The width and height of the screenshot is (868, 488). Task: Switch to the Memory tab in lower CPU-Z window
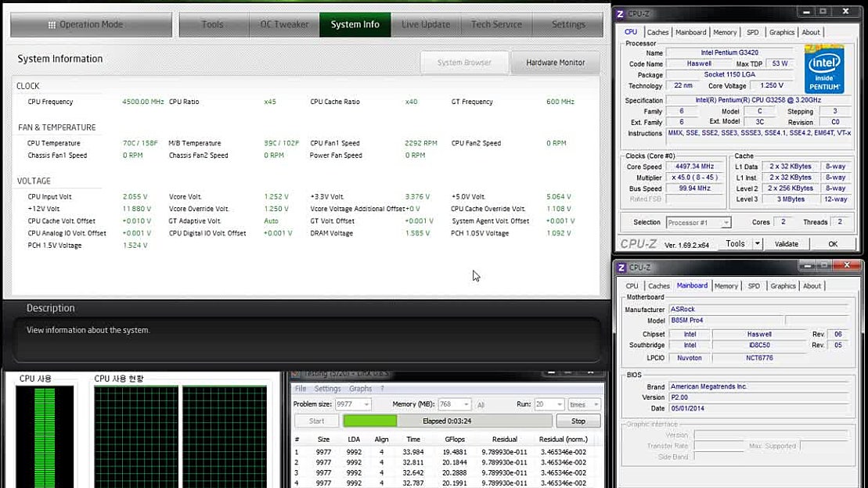coord(726,286)
